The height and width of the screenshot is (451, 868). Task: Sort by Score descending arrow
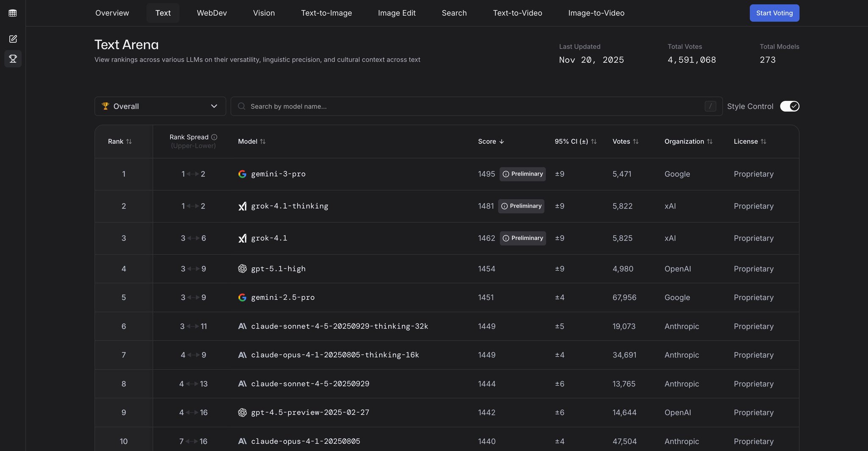(x=502, y=142)
